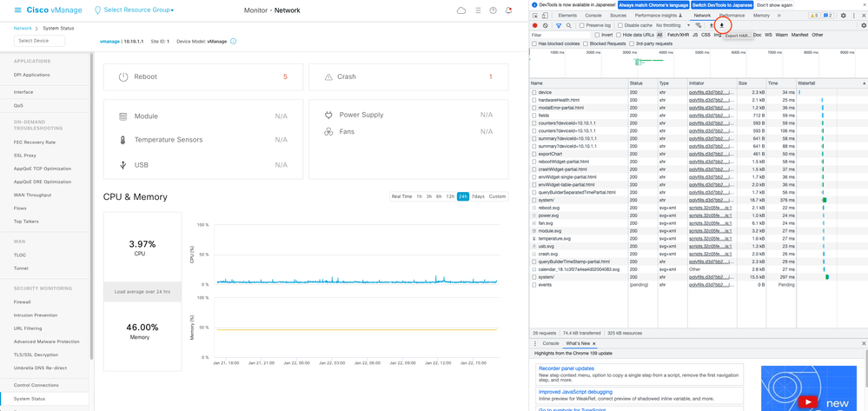This screenshot has height=411, width=868.
Task: Click the warnings count badge showing 5
Action: [814, 16]
